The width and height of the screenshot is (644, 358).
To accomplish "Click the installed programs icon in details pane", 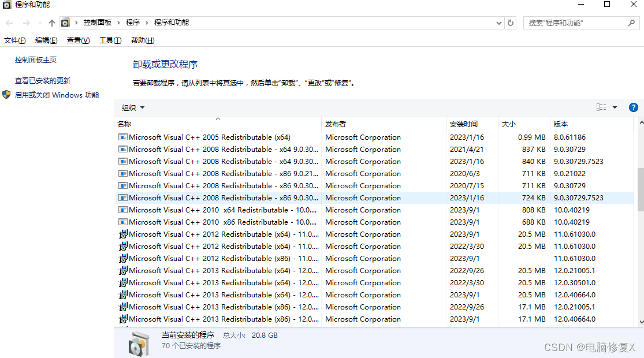I will tap(139, 343).
